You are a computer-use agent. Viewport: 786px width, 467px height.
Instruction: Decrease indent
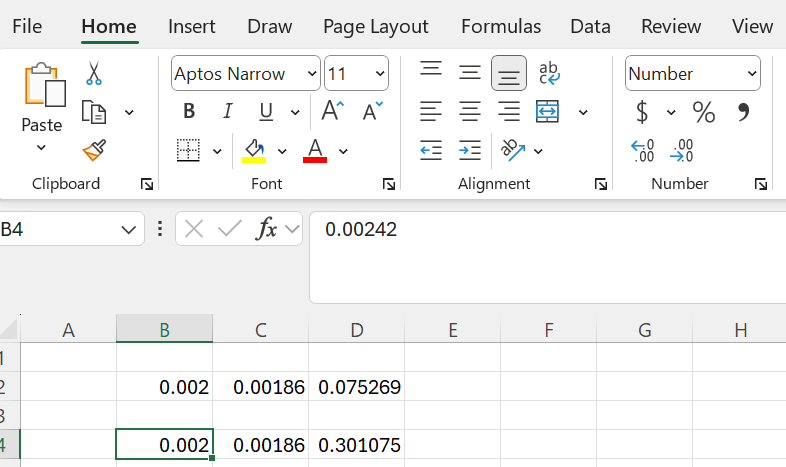(431, 150)
